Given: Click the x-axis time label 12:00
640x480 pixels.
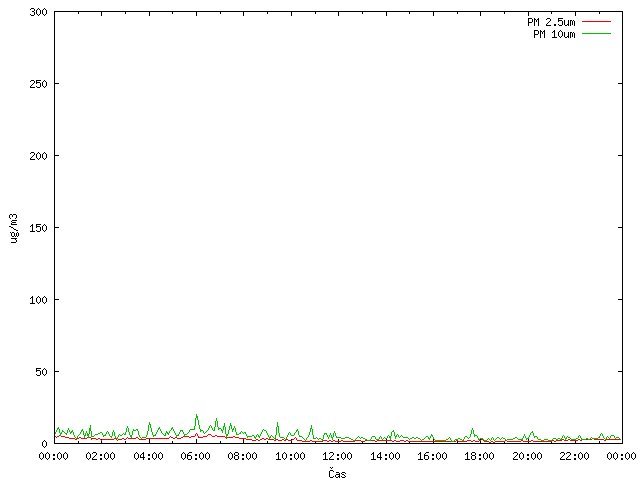Looking at the screenshot, I should pyautogui.click(x=338, y=456).
